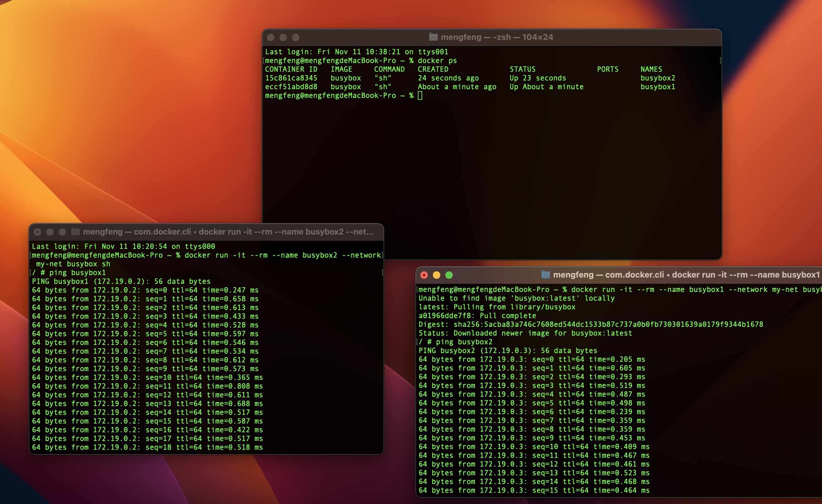This screenshot has width=822, height=504.
Task: Minimize the busybox1 terminal with the yellow button
Action: coord(436,275)
